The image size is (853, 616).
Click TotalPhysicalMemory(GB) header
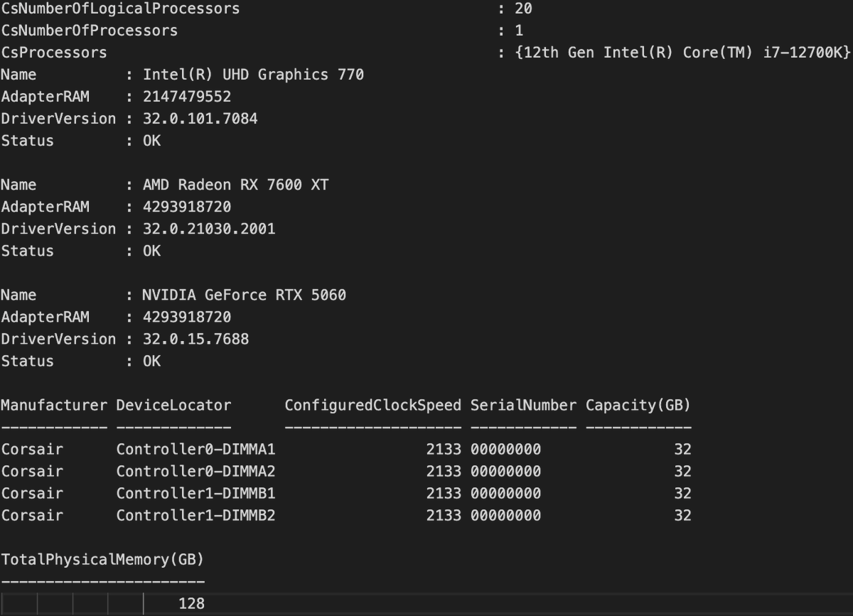click(103, 560)
